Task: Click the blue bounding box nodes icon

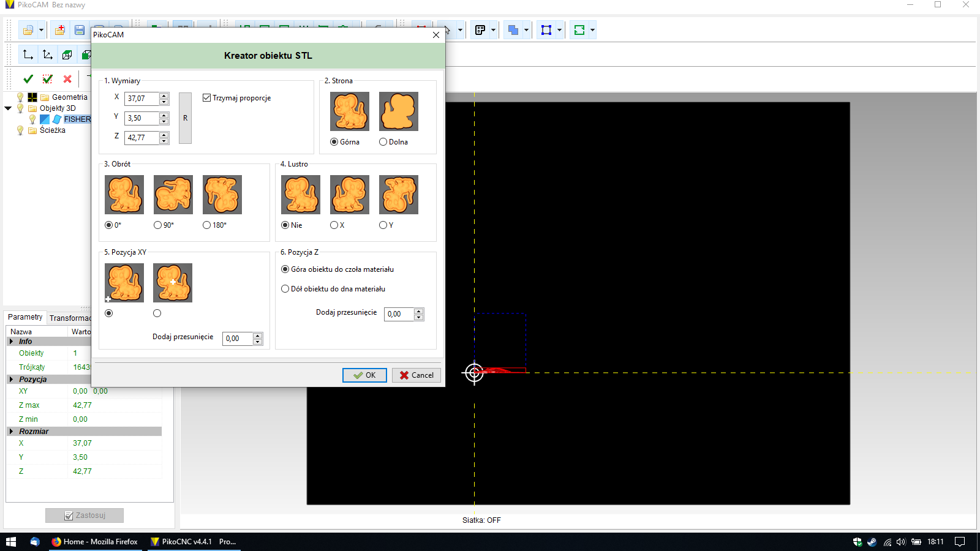Action: [546, 30]
